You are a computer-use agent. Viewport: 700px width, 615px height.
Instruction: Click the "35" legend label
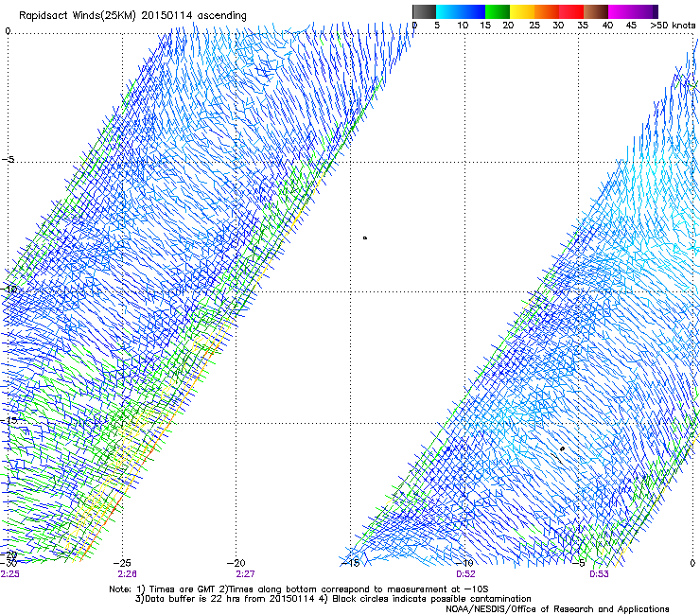(x=583, y=26)
